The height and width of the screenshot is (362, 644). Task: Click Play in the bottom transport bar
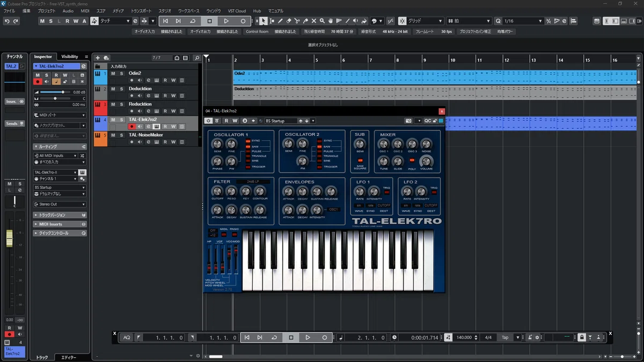pyautogui.click(x=308, y=337)
